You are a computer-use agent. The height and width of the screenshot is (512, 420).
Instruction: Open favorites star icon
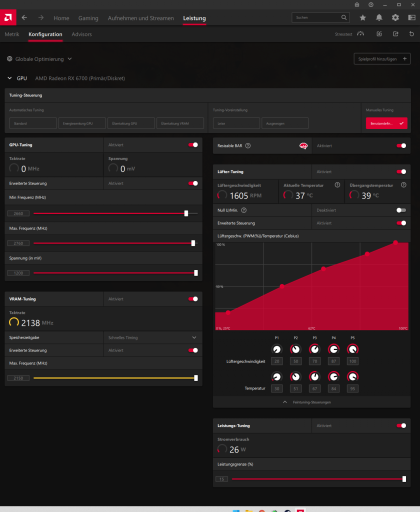[x=362, y=17]
